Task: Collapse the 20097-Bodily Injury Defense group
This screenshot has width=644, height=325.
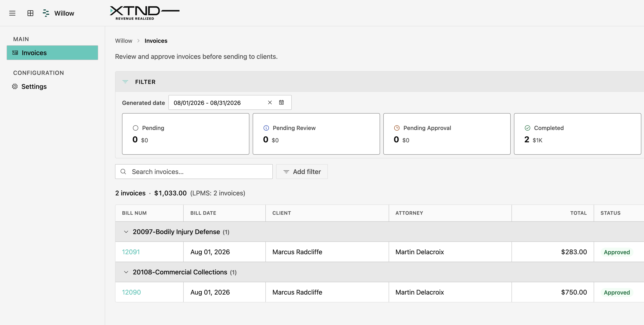Action: tap(126, 232)
